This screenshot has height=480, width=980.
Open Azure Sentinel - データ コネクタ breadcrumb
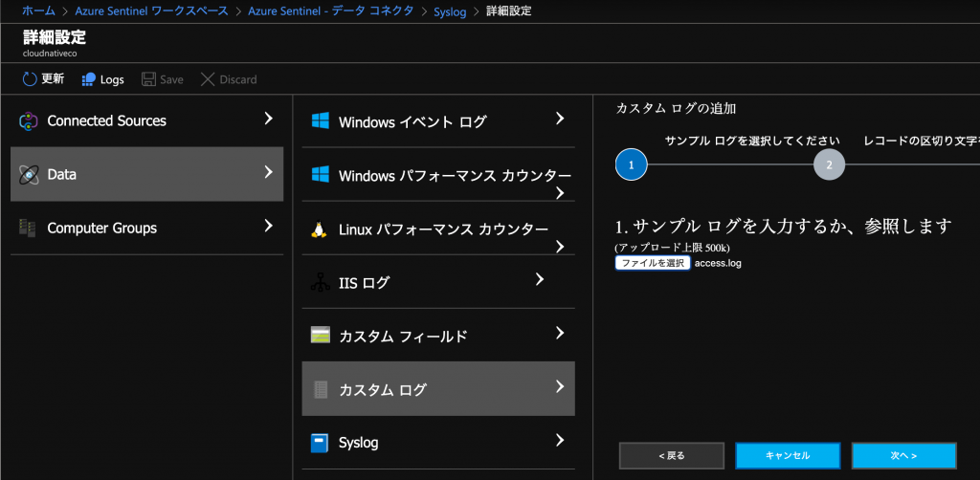[330, 11]
